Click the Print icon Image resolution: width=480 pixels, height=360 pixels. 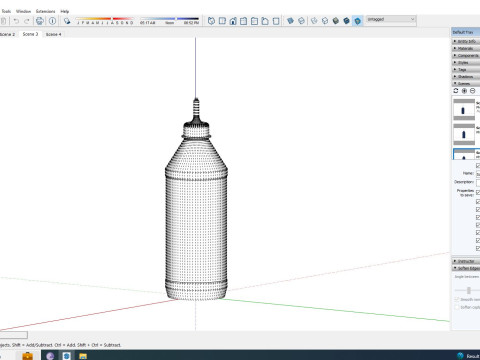pyautogui.click(x=40, y=21)
